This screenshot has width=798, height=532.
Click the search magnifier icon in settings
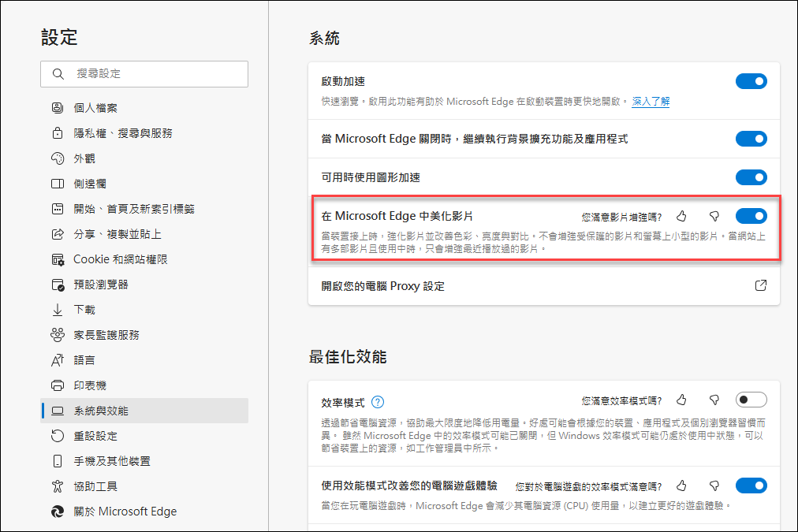(x=58, y=74)
